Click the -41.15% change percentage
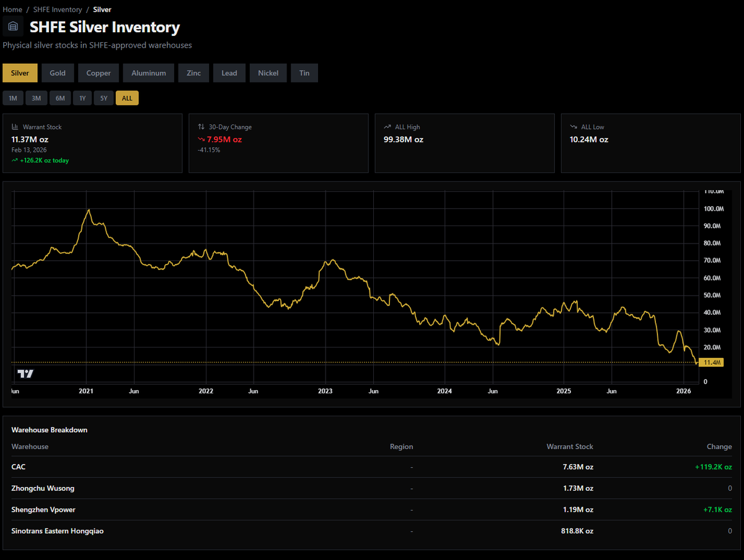 coord(209,150)
